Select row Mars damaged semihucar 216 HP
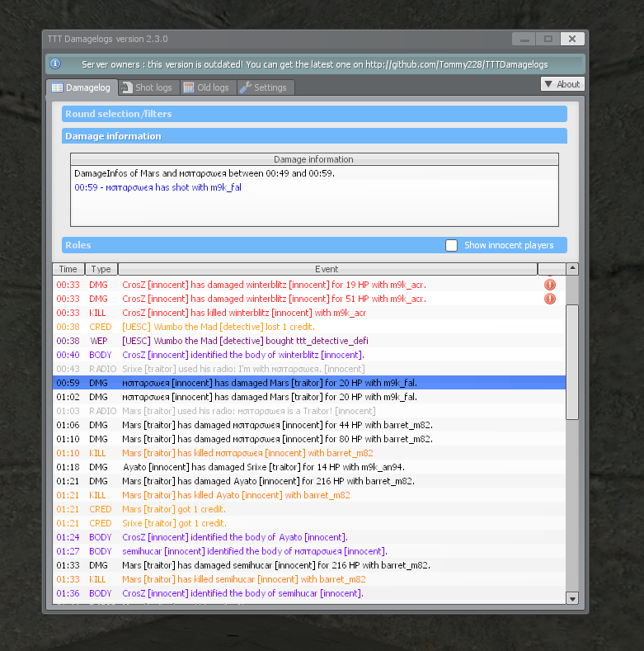The width and height of the screenshot is (644, 651). (x=309, y=565)
